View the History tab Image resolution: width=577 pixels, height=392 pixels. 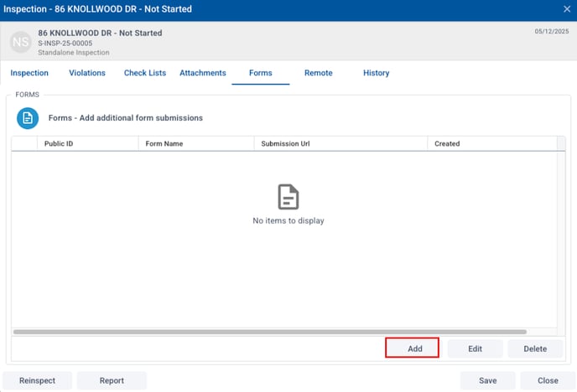pos(376,73)
